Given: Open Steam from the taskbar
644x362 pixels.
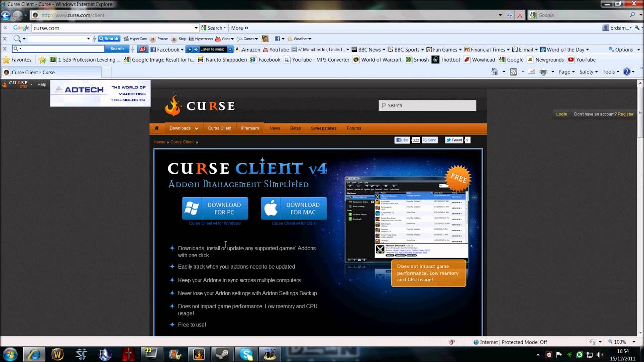Looking at the screenshot, I should coord(222,354).
